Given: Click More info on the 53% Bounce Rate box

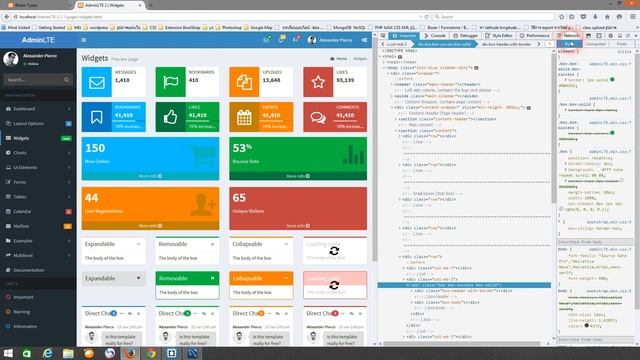Looking at the screenshot, I should [x=298, y=176].
